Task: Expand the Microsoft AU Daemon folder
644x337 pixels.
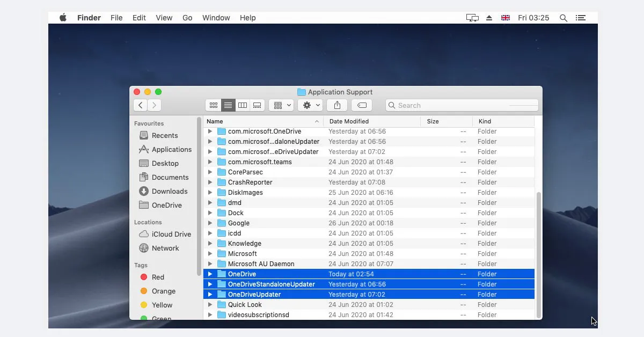Action: tap(210, 264)
